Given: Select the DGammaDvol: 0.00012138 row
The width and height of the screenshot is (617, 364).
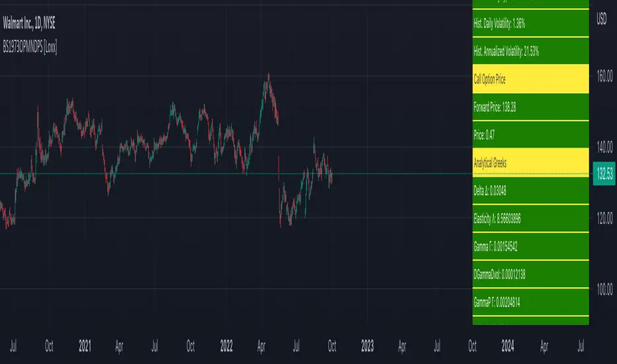Looking at the screenshot, I should 530,274.
